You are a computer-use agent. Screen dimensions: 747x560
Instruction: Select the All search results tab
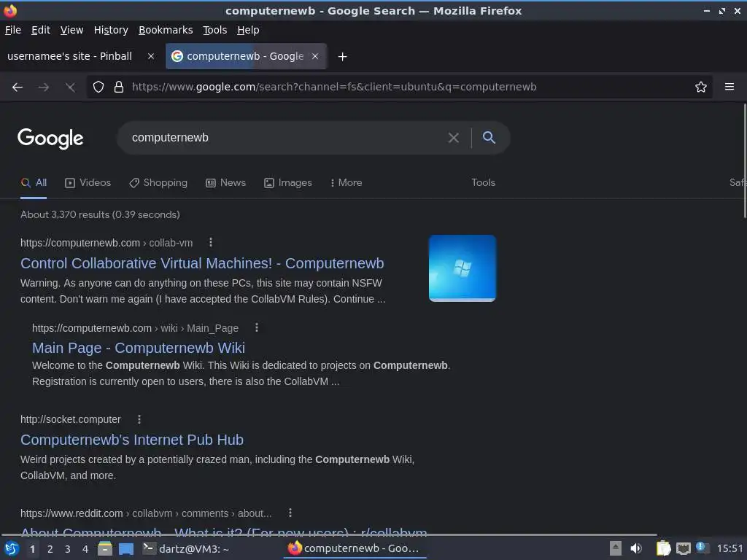tap(34, 183)
